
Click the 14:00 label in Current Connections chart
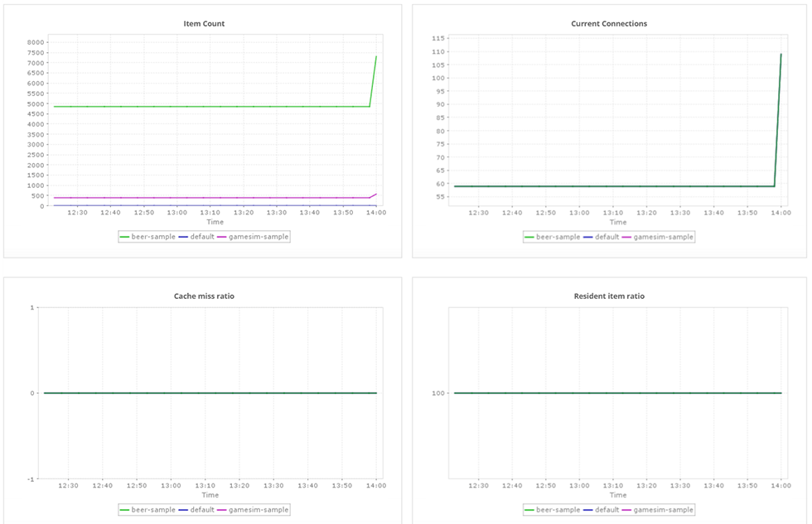(x=781, y=213)
